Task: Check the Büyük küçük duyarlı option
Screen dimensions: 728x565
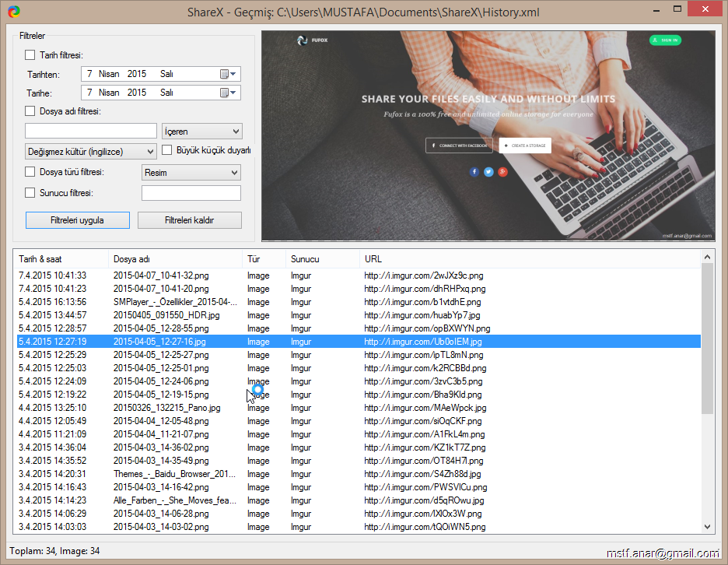Action: [166, 150]
